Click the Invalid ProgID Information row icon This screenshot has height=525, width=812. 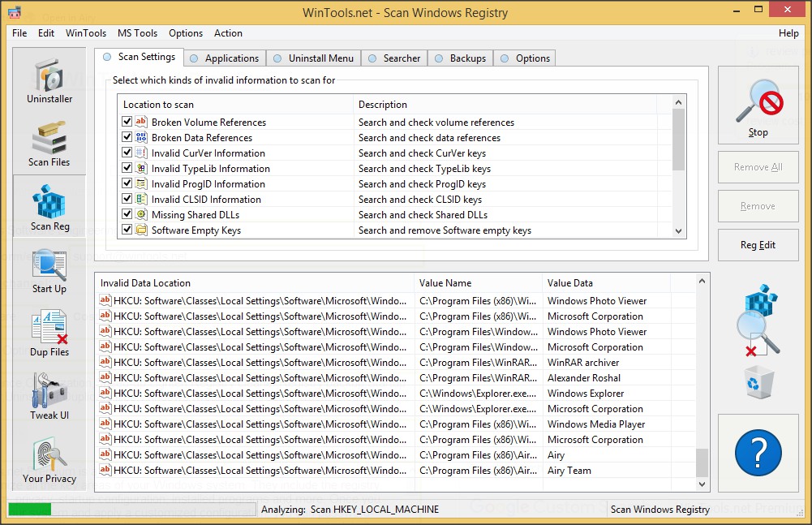tap(141, 183)
